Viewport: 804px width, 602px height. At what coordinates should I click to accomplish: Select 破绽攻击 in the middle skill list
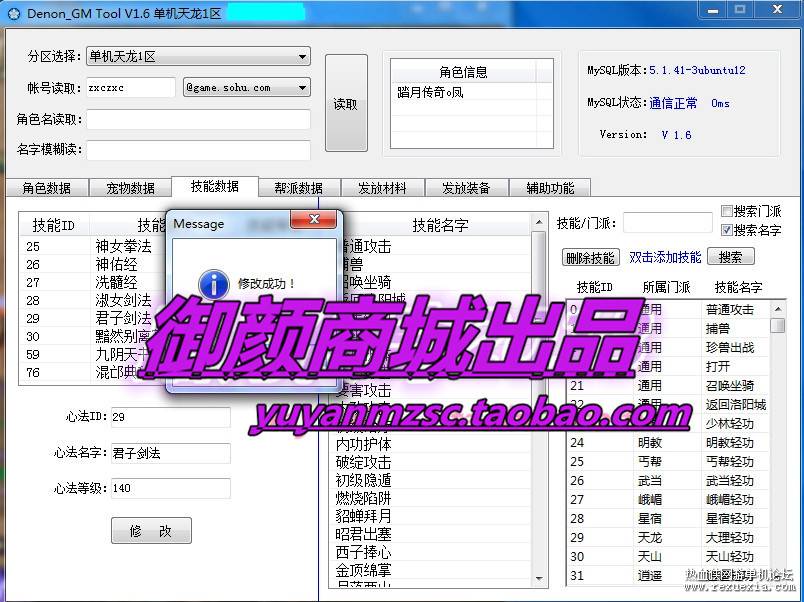click(432, 462)
